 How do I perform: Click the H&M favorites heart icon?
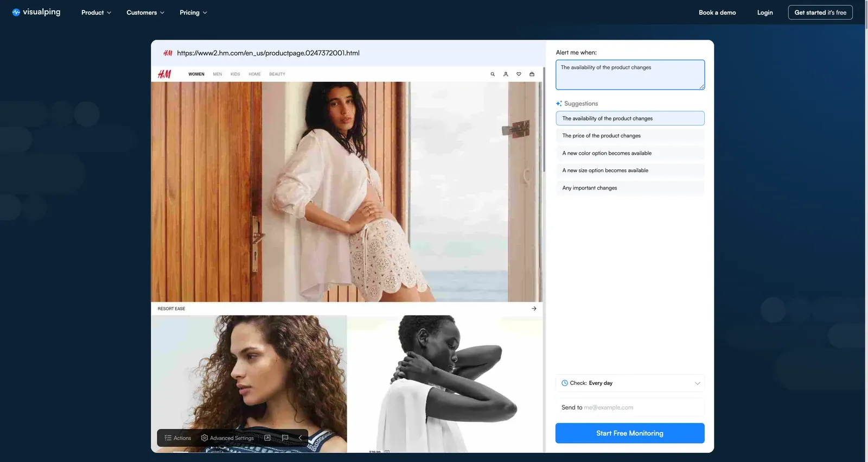coord(519,74)
